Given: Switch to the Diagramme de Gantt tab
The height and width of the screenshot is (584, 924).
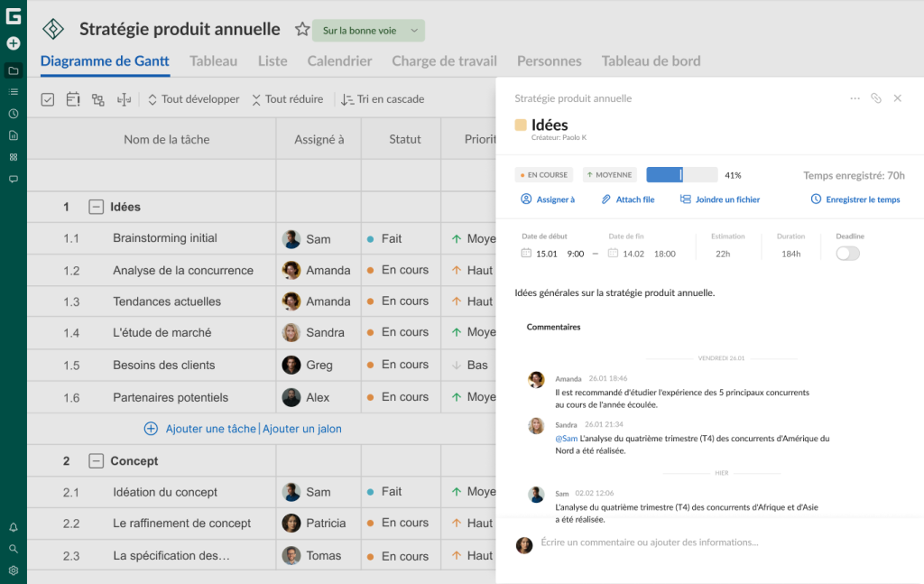Looking at the screenshot, I should click(x=105, y=60).
